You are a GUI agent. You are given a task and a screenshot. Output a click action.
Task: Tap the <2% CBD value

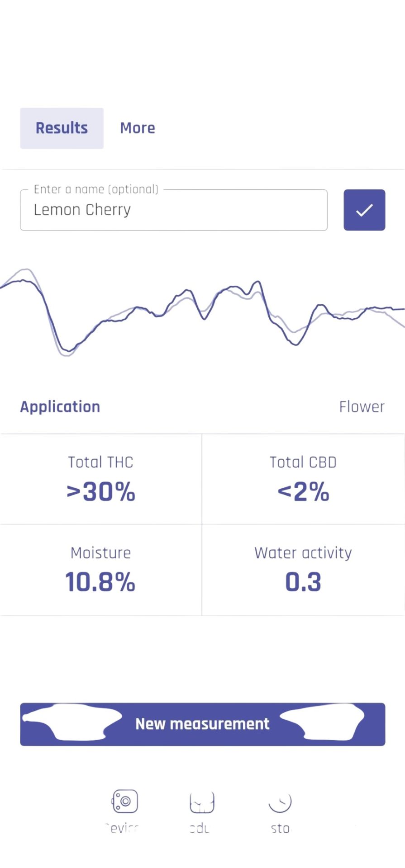(x=303, y=491)
